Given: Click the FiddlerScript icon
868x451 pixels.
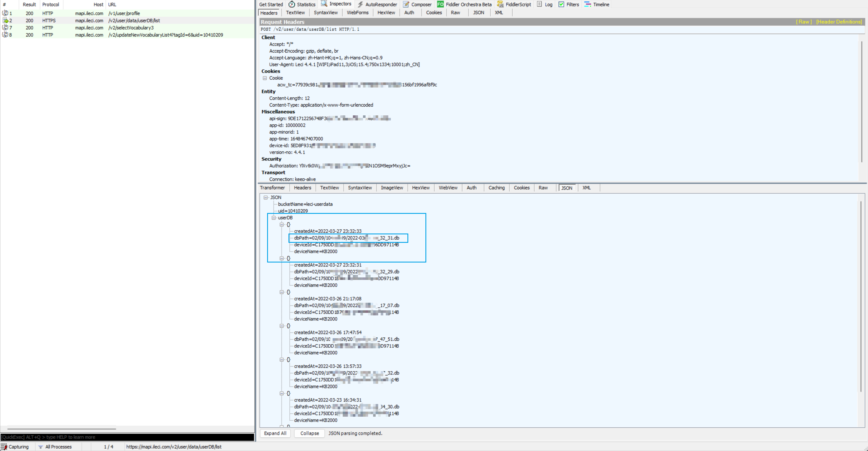Looking at the screenshot, I should tap(500, 5).
